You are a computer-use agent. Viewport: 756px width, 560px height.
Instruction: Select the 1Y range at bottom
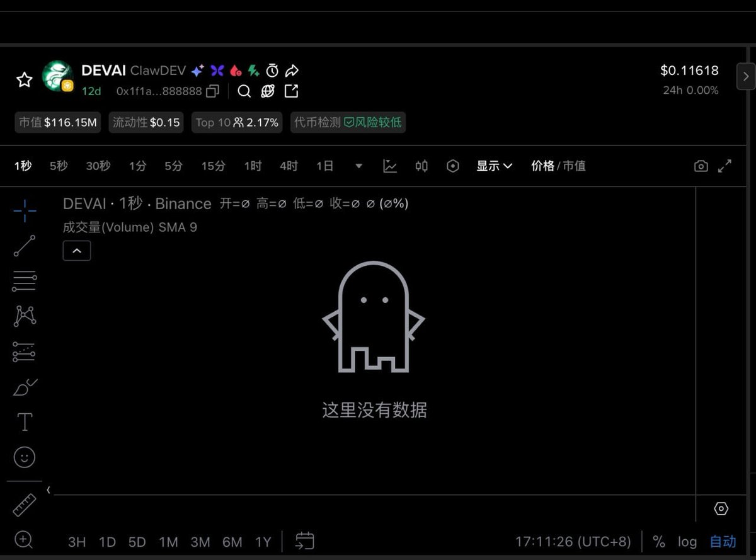263,541
